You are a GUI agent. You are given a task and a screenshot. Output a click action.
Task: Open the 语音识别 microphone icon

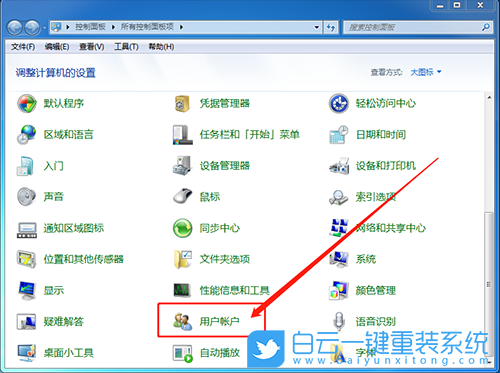coord(339,320)
